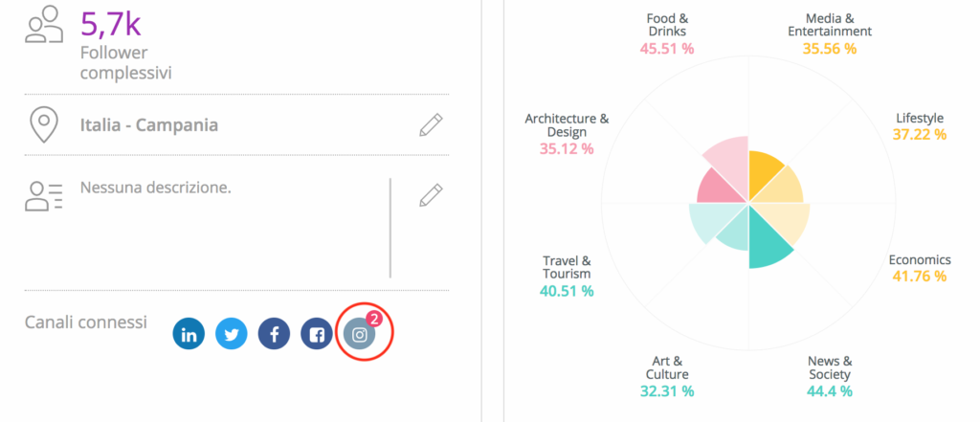Click the Nessuna descrizione text field
The height and width of the screenshot is (422, 980).
tap(156, 188)
